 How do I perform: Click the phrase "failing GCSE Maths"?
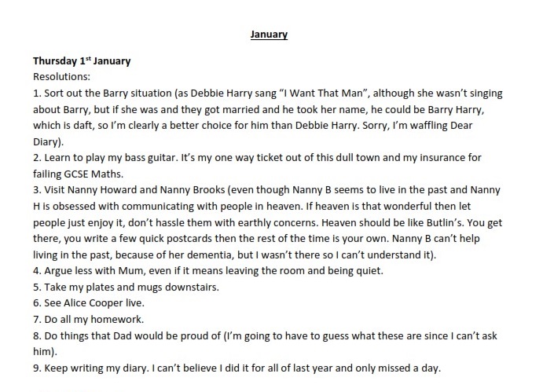[84, 174]
